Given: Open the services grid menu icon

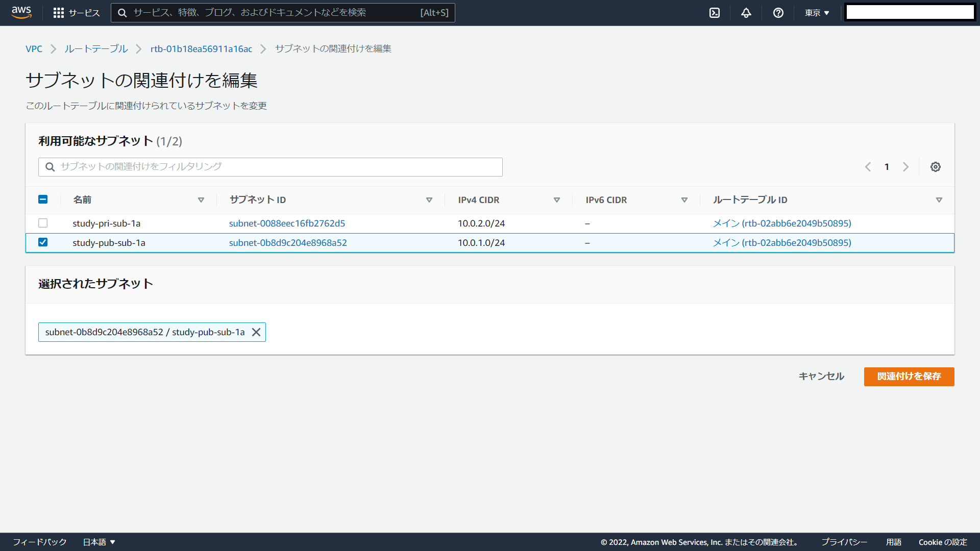Looking at the screenshot, I should tap(58, 13).
